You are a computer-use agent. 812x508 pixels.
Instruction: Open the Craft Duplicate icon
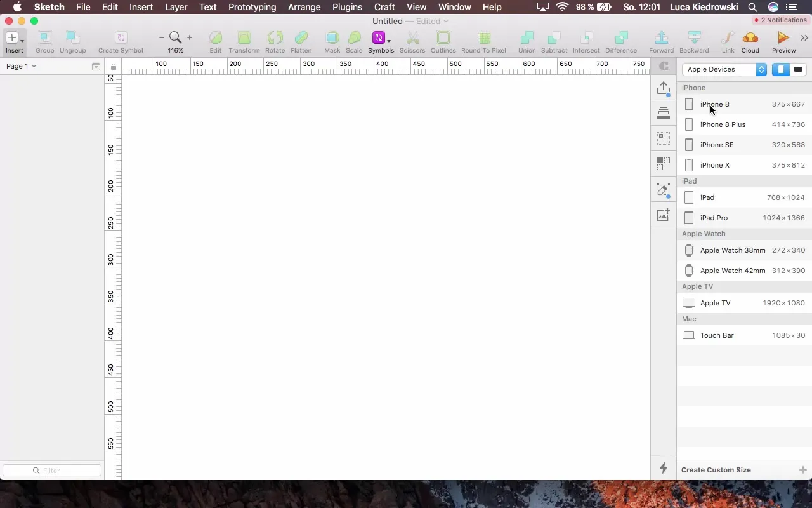pyautogui.click(x=664, y=164)
